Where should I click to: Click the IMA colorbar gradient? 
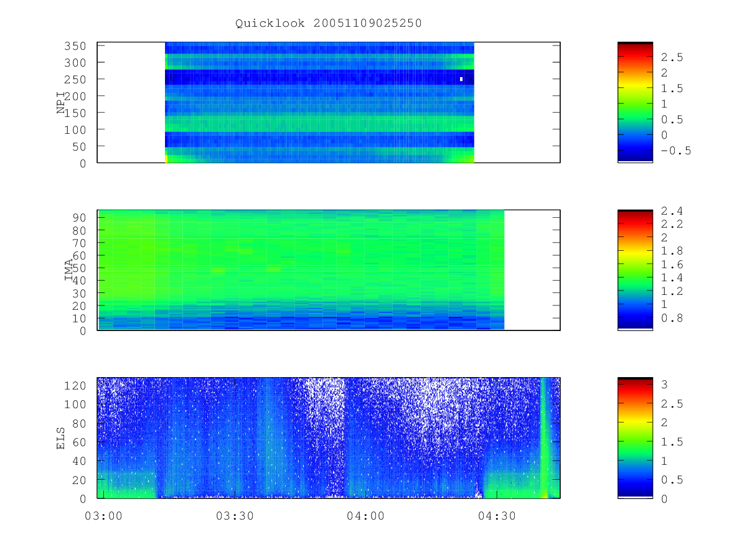pyautogui.click(x=635, y=270)
